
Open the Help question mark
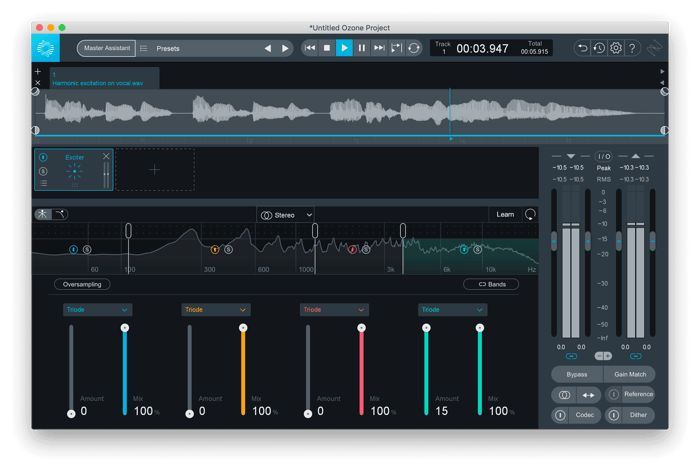tap(632, 48)
